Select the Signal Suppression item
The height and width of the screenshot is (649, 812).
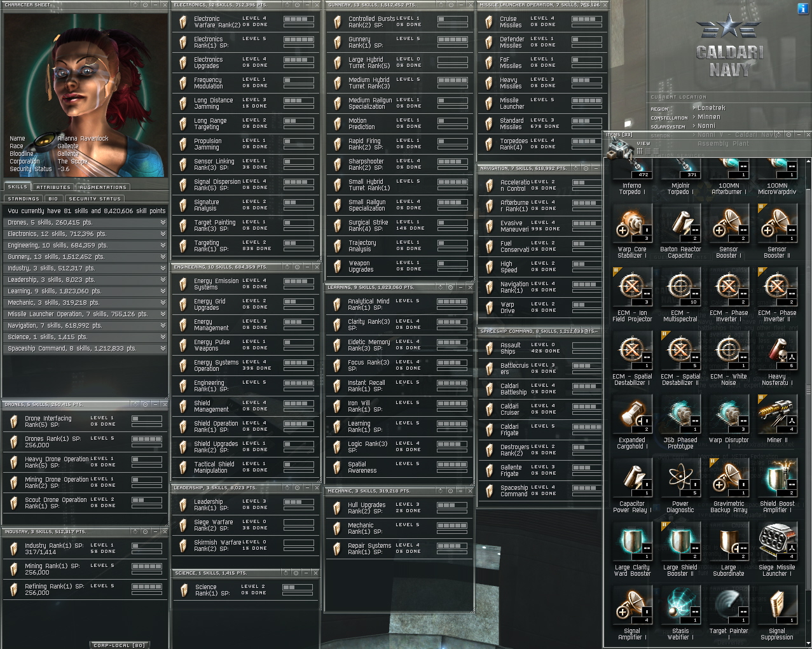point(777,613)
